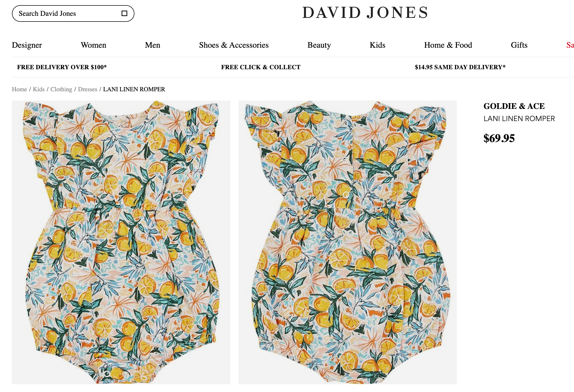Open the Men menu
The width and height of the screenshot is (574, 392).
click(x=153, y=45)
